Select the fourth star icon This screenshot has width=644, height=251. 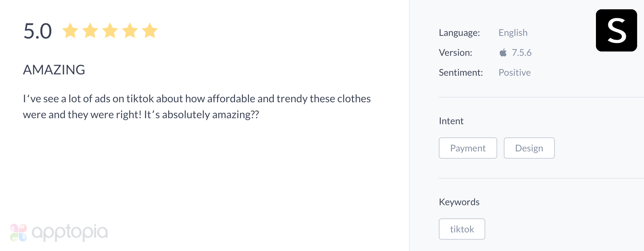[130, 30]
